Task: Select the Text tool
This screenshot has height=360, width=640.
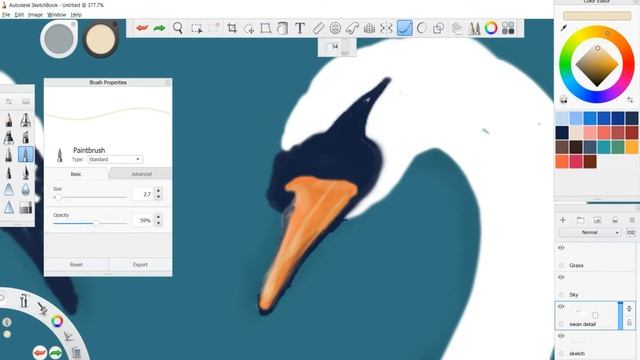Action: [x=300, y=28]
